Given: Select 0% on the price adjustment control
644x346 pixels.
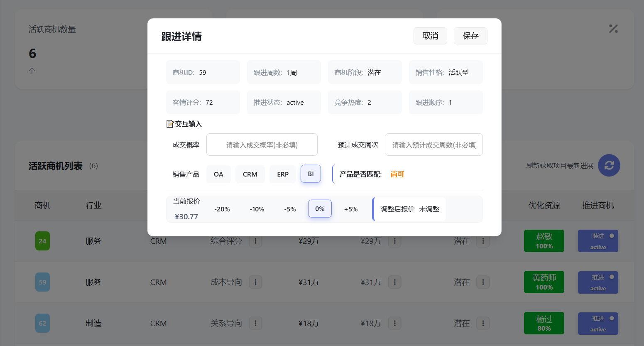Looking at the screenshot, I should click(x=320, y=209).
